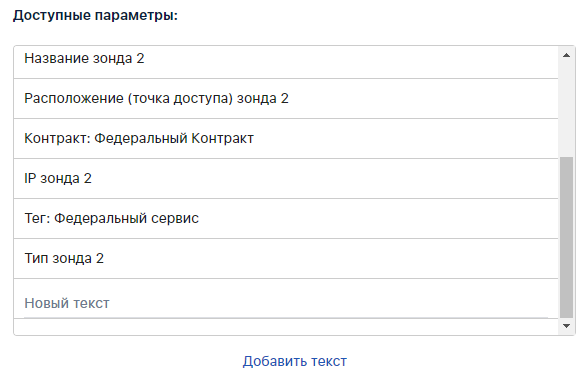Select the 'IP зонда 2' parameter
Screen dimensions: 584x379
[x=286, y=178]
